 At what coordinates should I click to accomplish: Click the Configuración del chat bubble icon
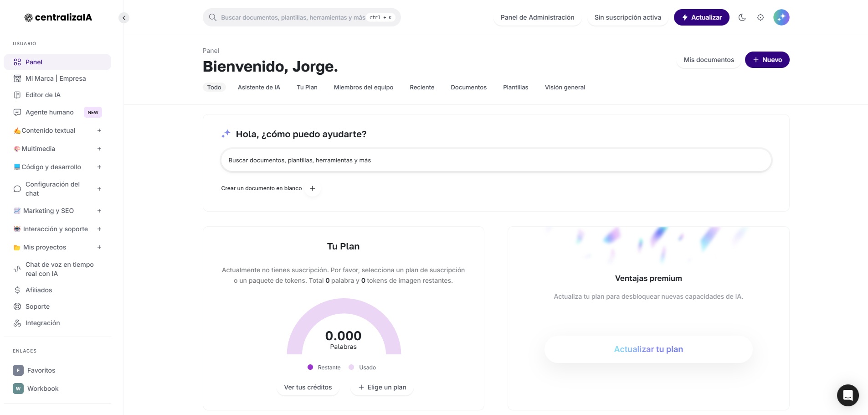pyautogui.click(x=17, y=189)
